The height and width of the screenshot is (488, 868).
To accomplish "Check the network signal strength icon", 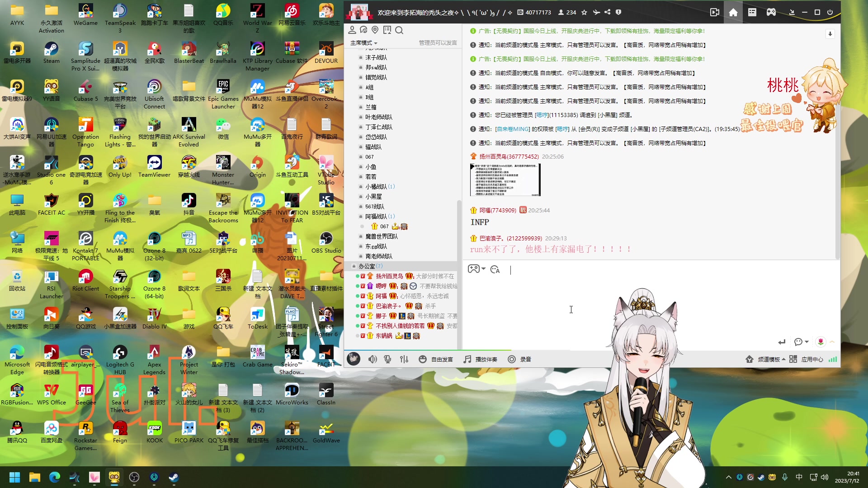I will (833, 359).
